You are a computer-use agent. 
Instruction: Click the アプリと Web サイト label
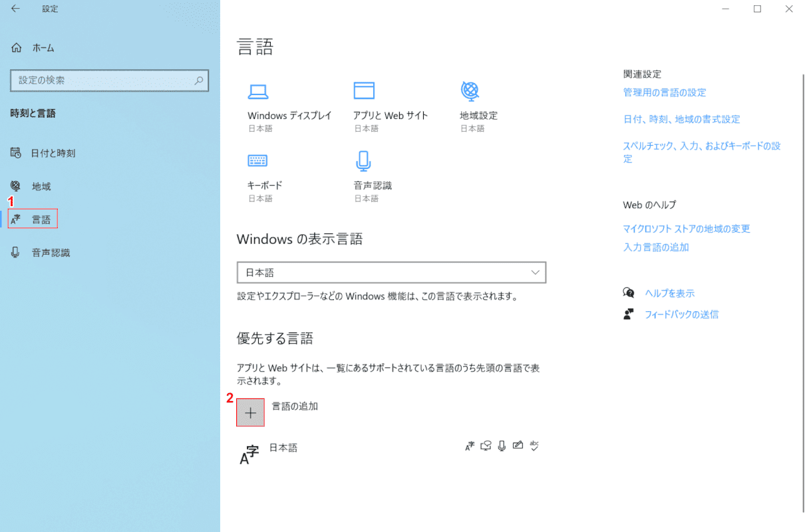(391, 115)
